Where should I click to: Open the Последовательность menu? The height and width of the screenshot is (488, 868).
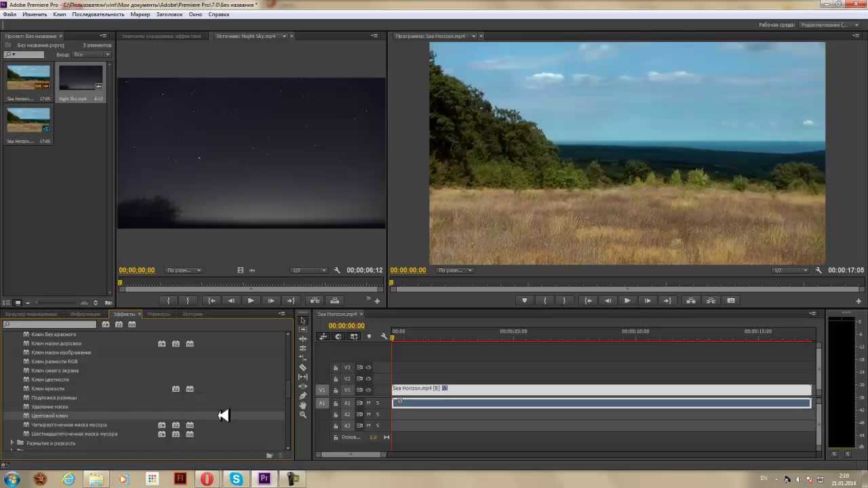[98, 14]
